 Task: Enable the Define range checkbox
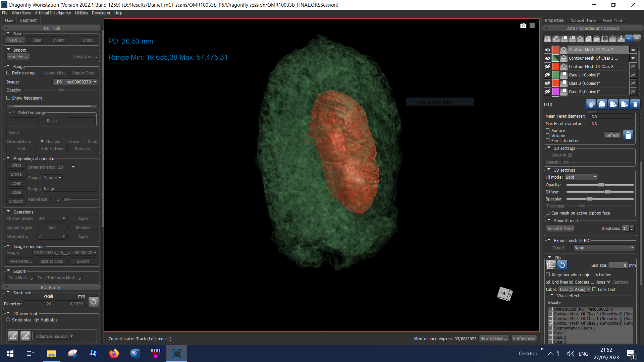pyautogui.click(x=8, y=73)
